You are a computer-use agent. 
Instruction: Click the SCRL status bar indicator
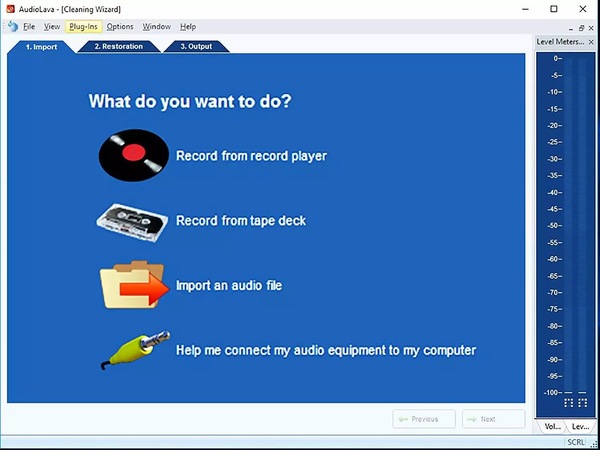[576, 442]
